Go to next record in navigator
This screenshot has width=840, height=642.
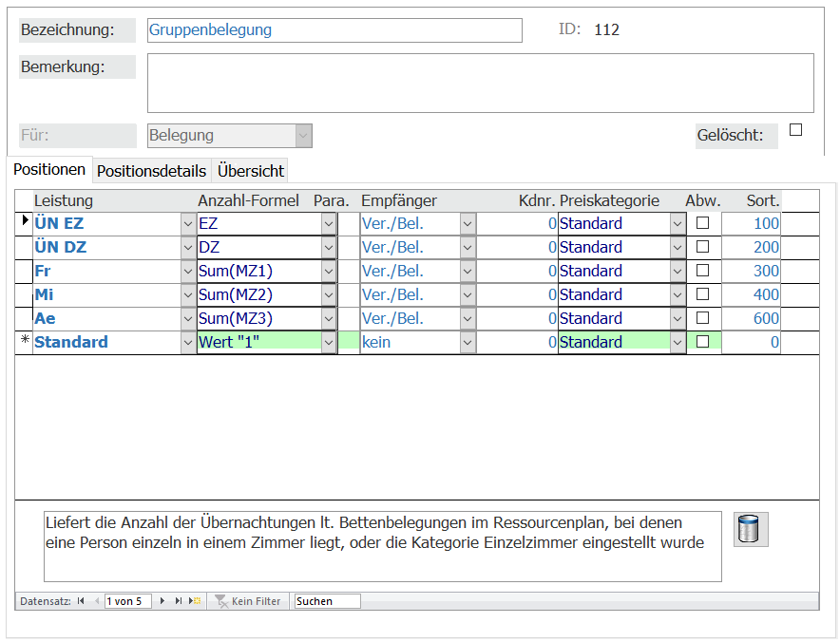[162, 601]
